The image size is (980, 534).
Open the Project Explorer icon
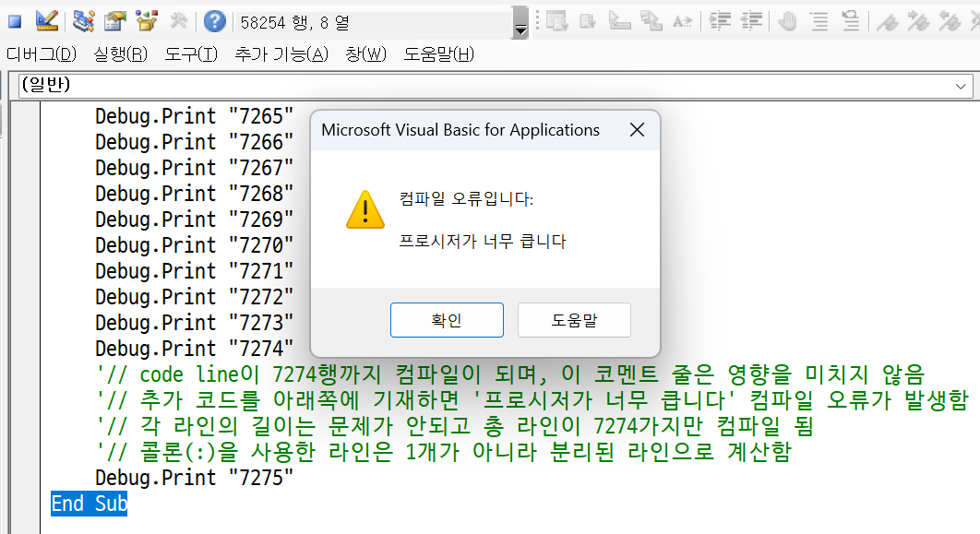pos(83,21)
